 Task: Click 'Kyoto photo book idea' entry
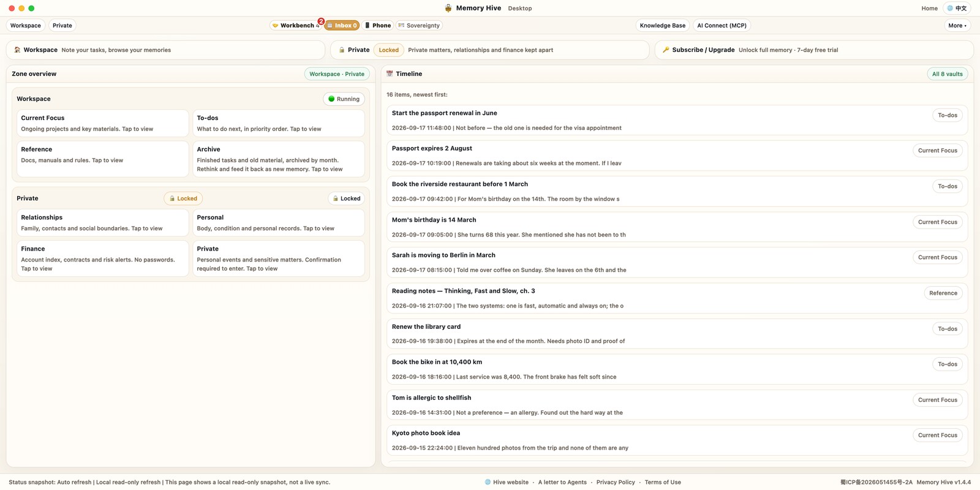[x=677, y=440]
